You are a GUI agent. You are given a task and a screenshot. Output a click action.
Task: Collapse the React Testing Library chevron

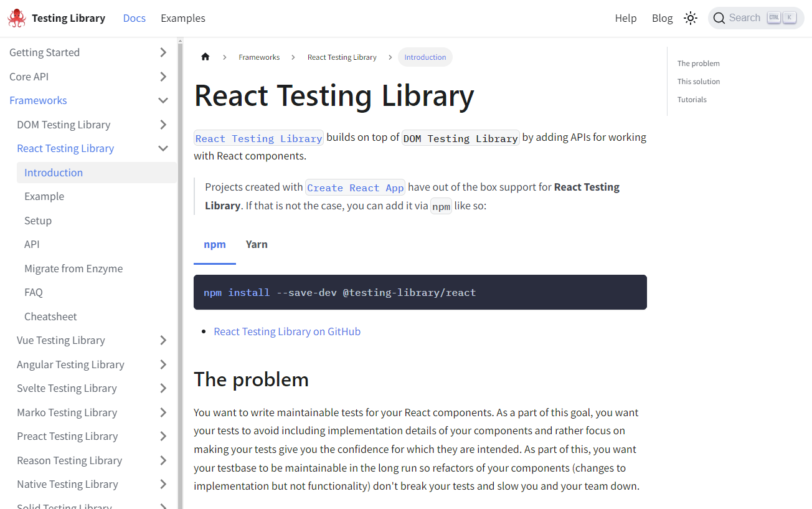[x=163, y=148]
